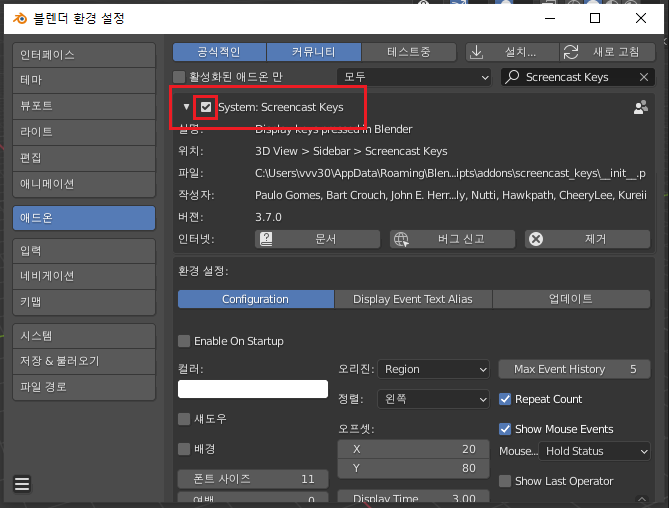This screenshot has width=669, height=508.
Task: Click the white 컬러 color swatch
Action: (253, 389)
